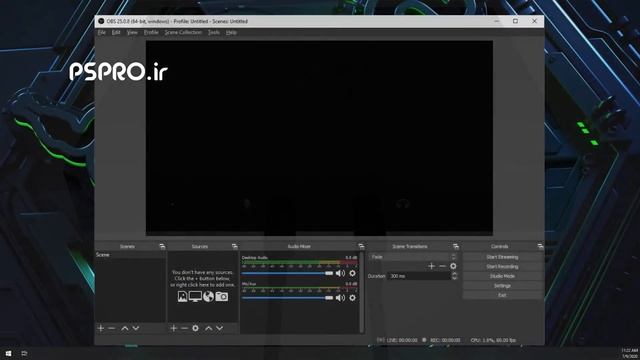640x360 pixels.
Task: Minimize the OBS window
Action: [x=497, y=21]
